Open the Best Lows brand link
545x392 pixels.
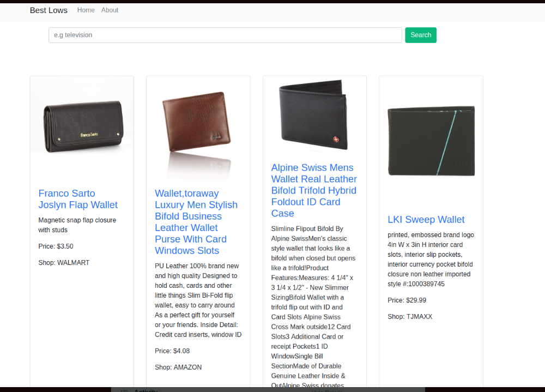[x=49, y=10]
